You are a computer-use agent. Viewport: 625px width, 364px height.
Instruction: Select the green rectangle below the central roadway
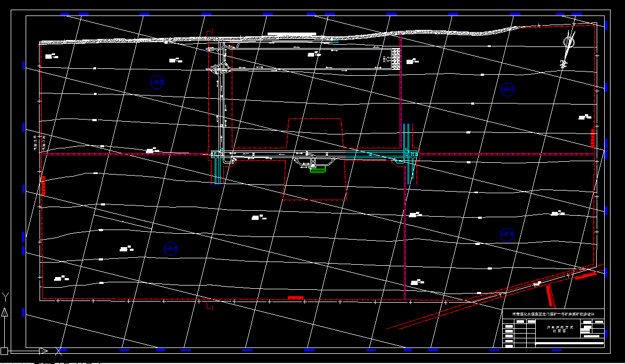click(x=318, y=170)
